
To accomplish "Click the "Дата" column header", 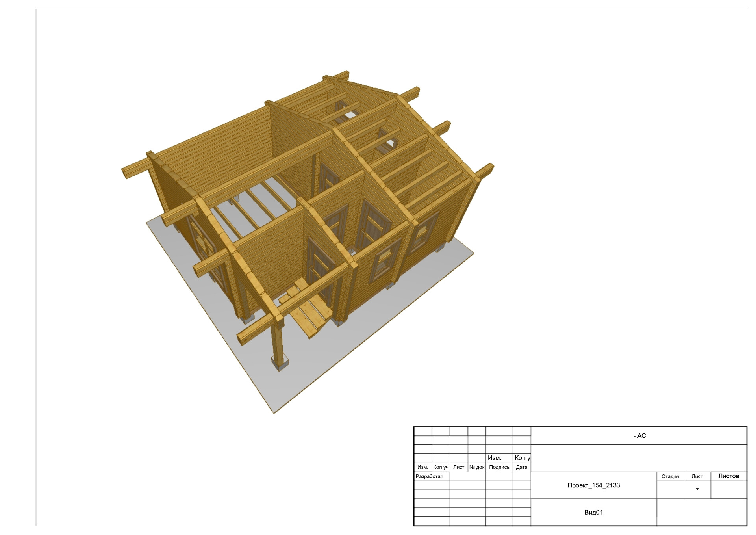I will [x=521, y=467].
